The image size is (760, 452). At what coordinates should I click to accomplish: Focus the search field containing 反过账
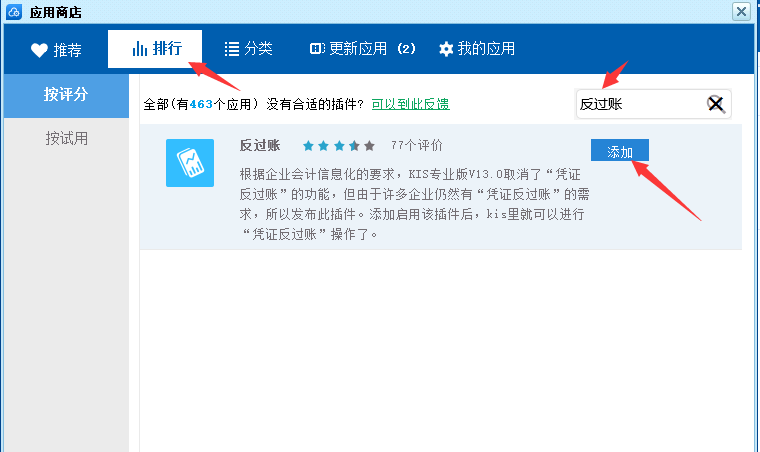tap(638, 104)
